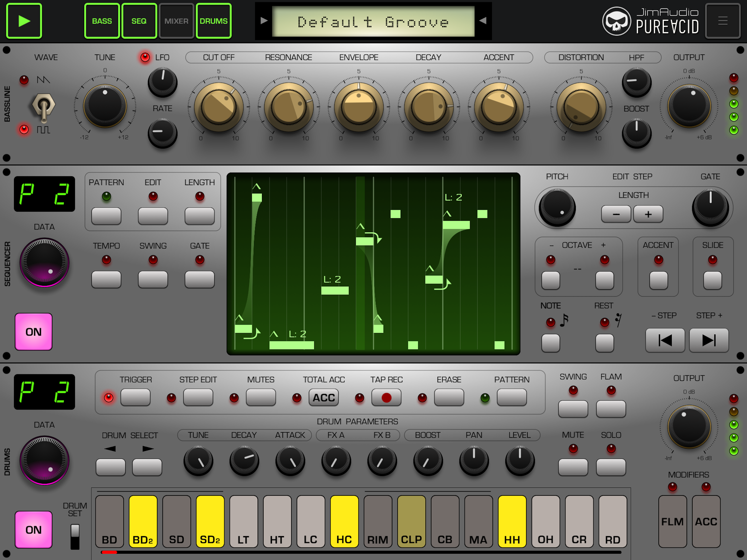Increase step length with plus button

pos(648,214)
